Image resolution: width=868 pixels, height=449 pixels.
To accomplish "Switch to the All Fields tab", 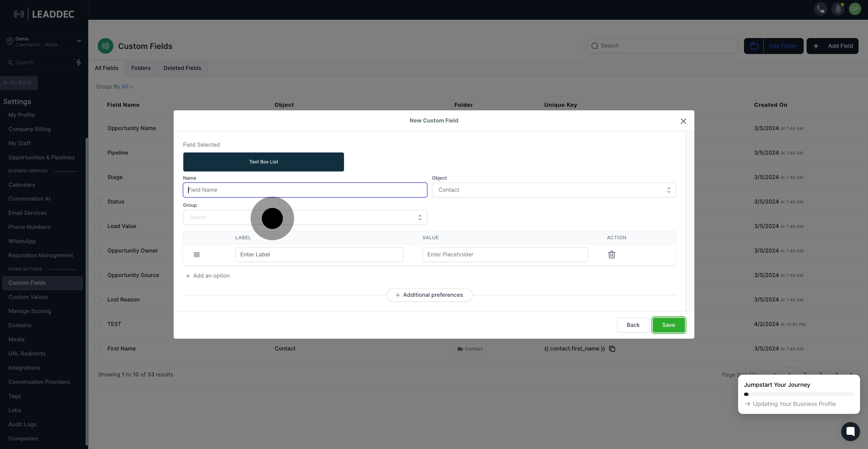I will point(107,68).
